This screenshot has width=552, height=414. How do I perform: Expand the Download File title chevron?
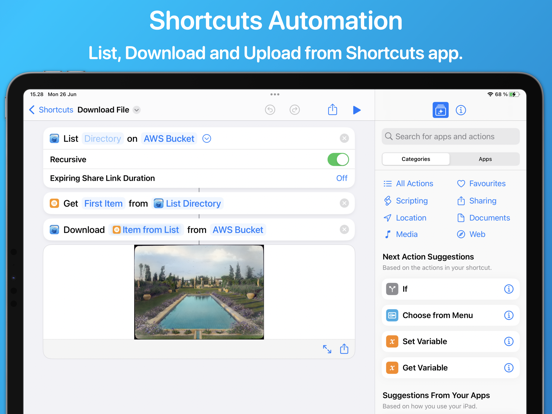(x=137, y=110)
